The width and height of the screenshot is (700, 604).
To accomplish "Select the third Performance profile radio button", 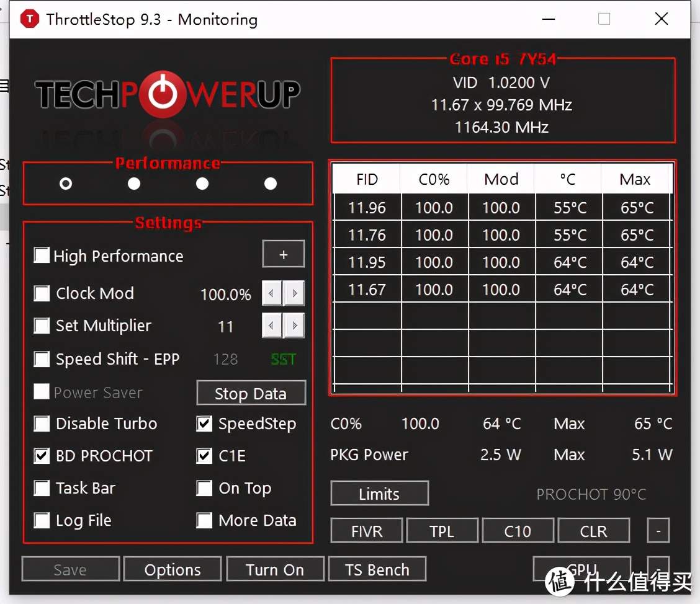I will pyautogui.click(x=202, y=184).
